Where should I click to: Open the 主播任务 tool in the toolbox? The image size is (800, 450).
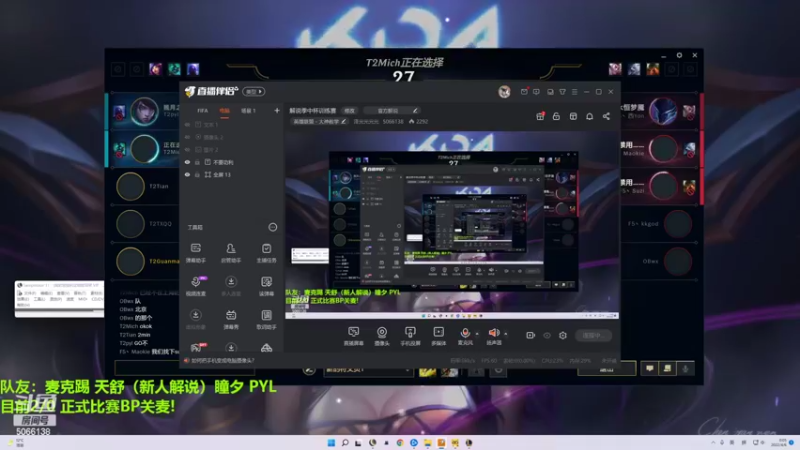click(266, 253)
